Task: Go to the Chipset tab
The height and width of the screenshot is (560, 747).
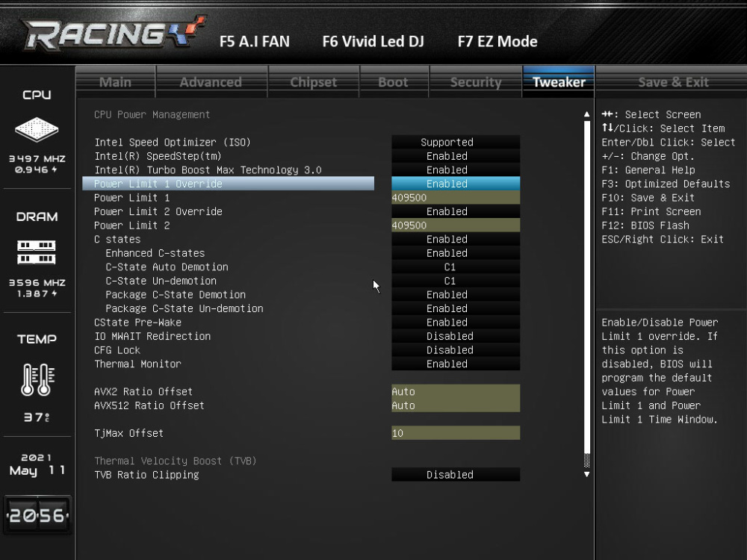Action: 314,82
